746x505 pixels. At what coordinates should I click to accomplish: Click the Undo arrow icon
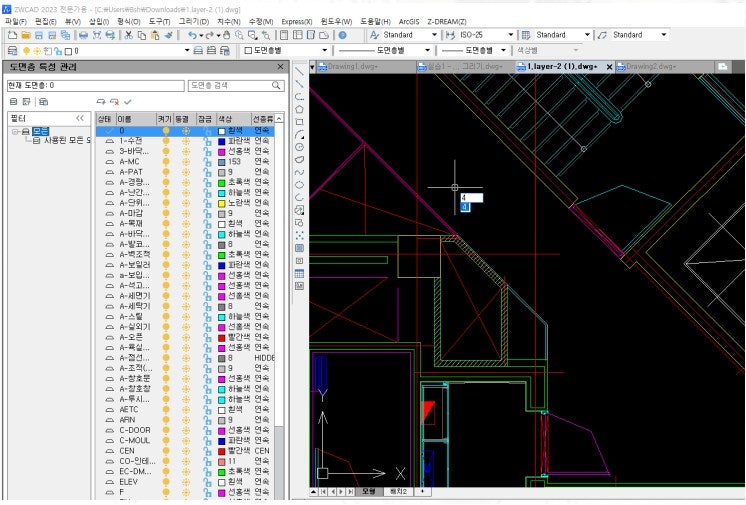coord(192,35)
